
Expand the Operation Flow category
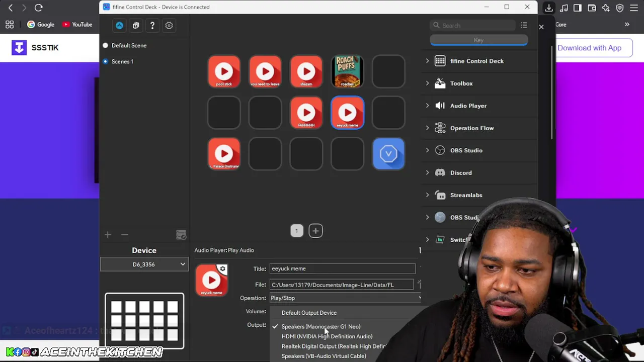coord(428,128)
